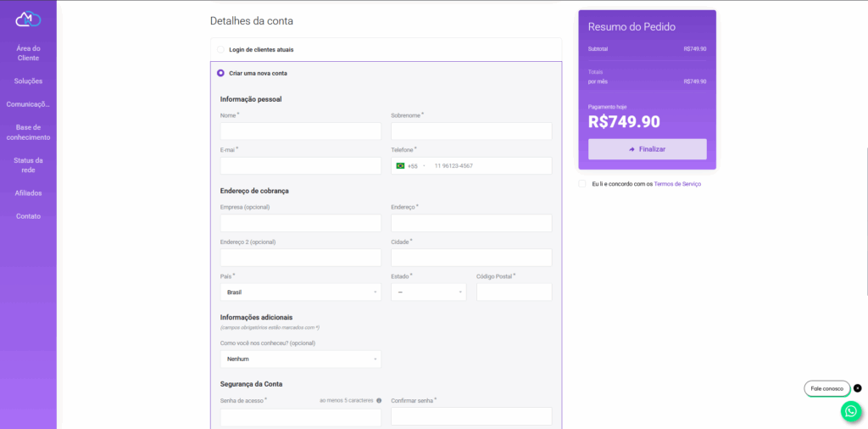Open Status da rede page
Viewport: 868px width, 429px height.
[x=28, y=164]
